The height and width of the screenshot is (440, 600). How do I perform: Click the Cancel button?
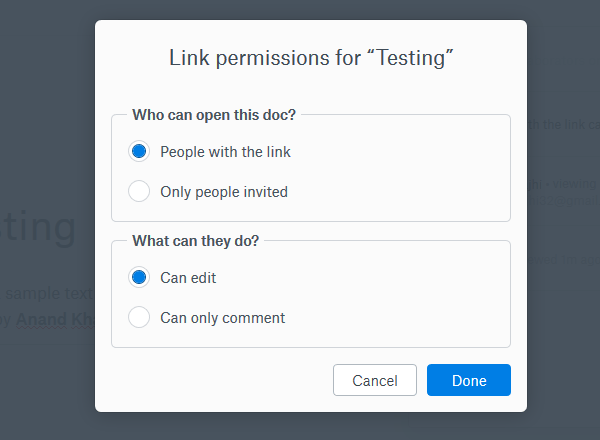point(375,380)
